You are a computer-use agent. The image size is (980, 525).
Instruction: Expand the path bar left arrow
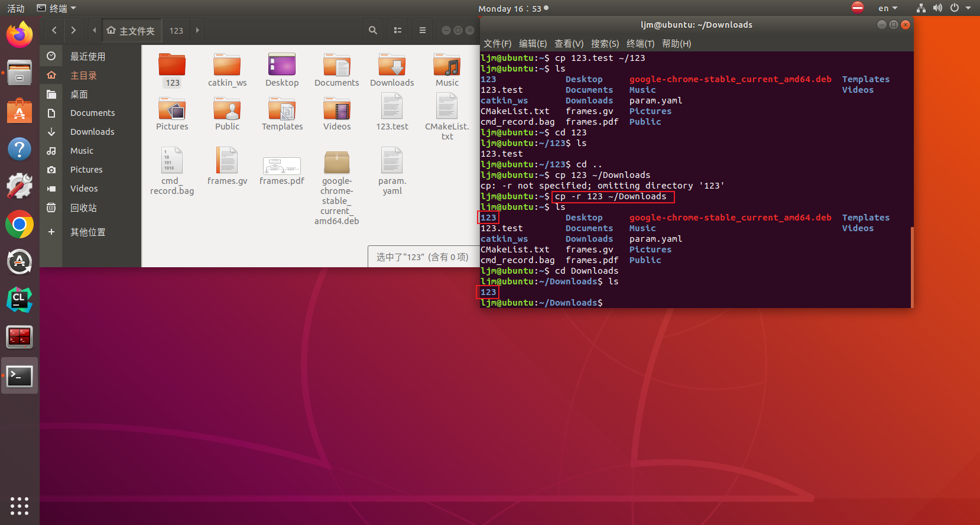(x=95, y=30)
